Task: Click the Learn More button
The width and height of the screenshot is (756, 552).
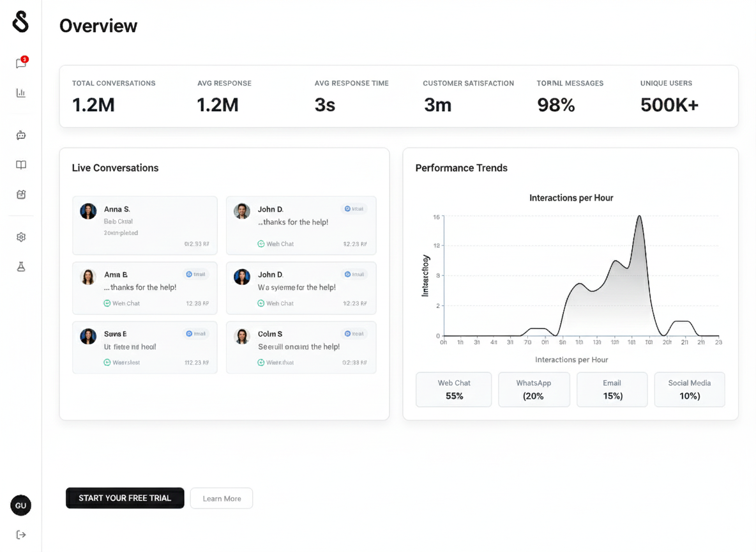Action: [221, 498]
